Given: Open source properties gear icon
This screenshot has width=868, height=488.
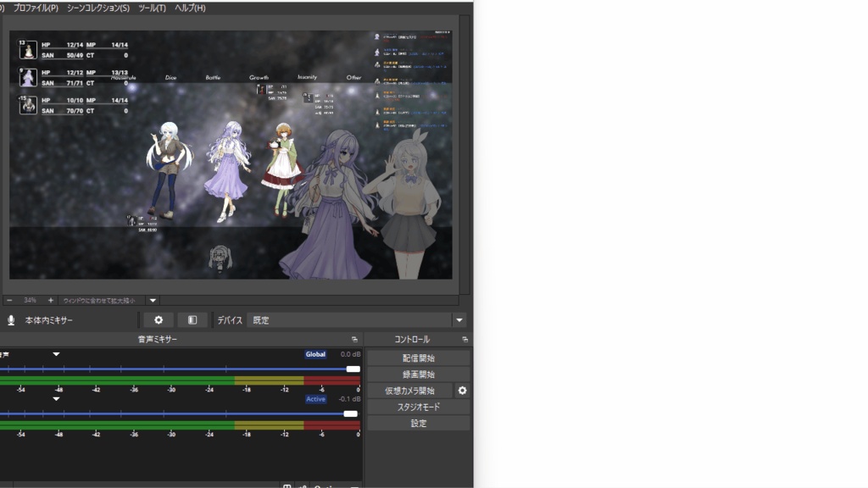Looking at the screenshot, I should click(x=159, y=319).
